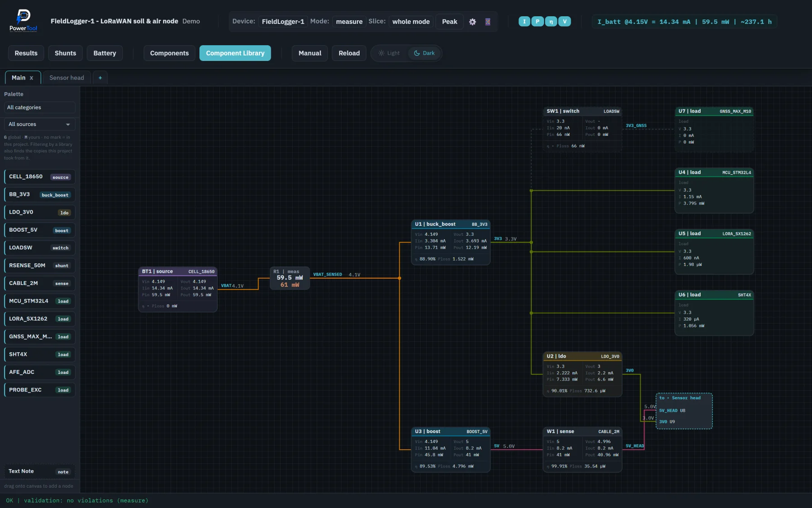Open the Component Library tab
This screenshot has width=812, height=508.
click(235, 53)
